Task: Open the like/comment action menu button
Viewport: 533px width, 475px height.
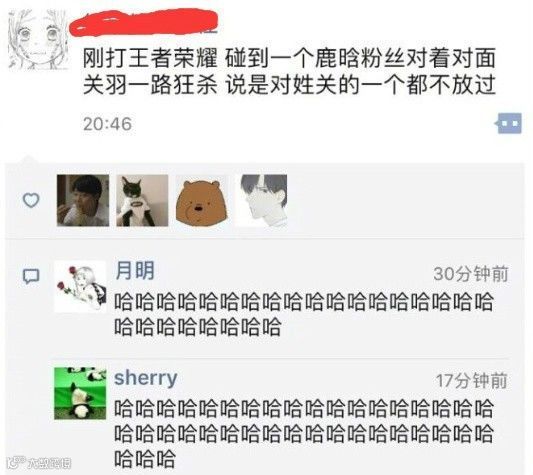Action: (509, 123)
